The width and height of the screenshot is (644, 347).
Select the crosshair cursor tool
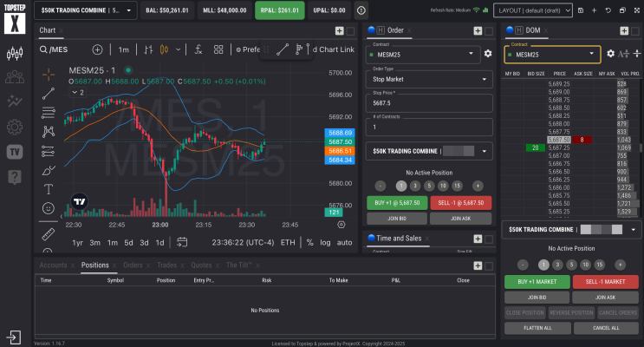click(x=49, y=75)
